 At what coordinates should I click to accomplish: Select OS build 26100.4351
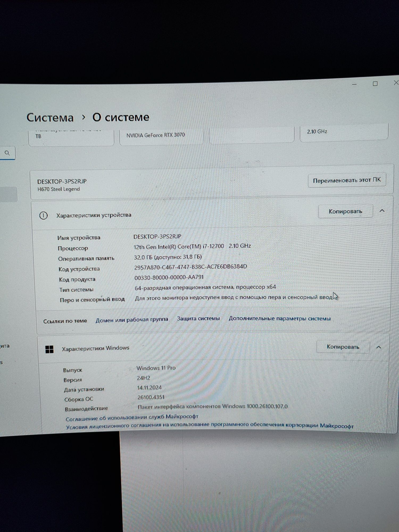pos(151,397)
